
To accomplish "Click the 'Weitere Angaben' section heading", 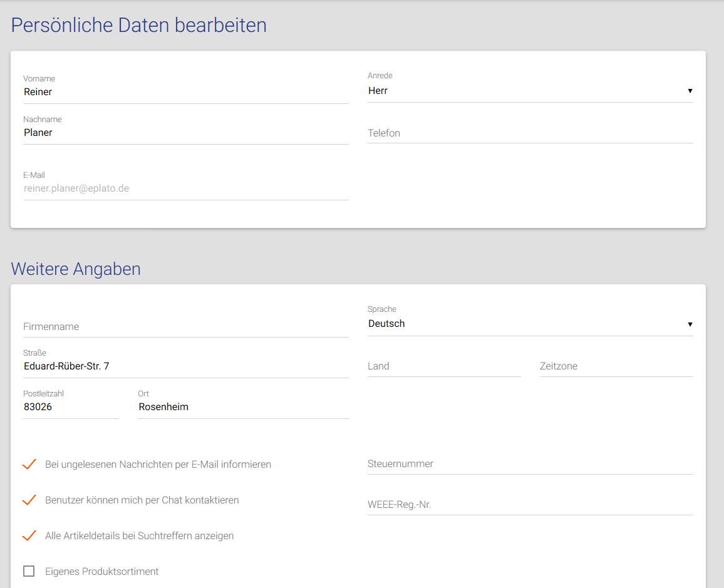I will click(x=76, y=269).
